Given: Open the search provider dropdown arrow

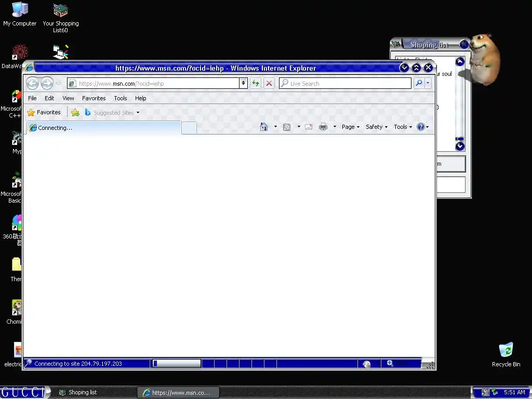Looking at the screenshot, I should pos(428,83).
